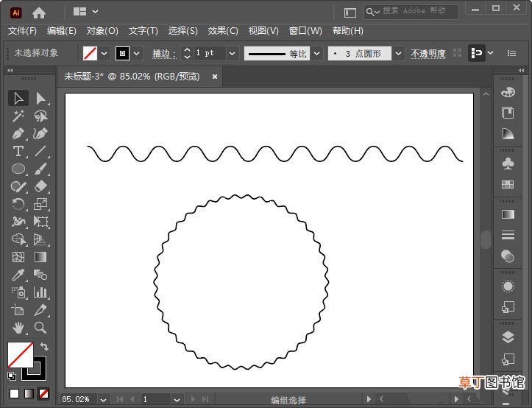Reset to default fill and stroke
This screenshot has height=408, width=532.
click(12, 376)
